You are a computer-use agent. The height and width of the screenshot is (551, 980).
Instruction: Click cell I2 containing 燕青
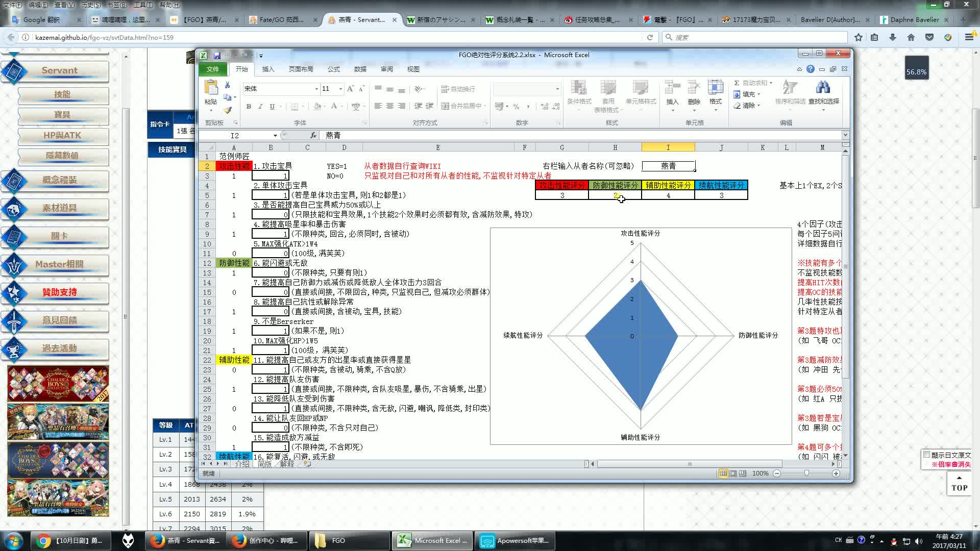(668, 166)
